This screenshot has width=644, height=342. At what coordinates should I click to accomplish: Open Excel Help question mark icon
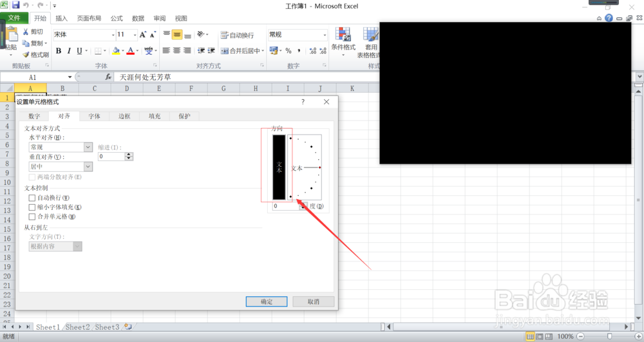click(609, 17)
